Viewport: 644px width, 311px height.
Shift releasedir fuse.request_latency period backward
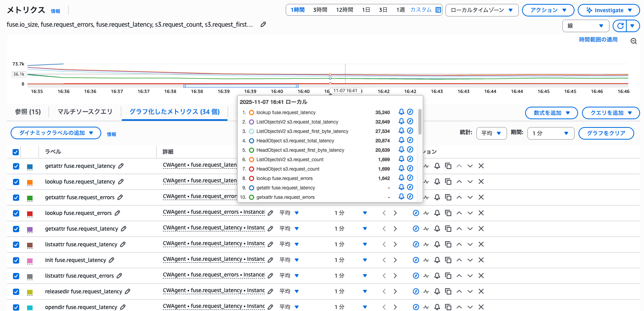coord(384,291)
